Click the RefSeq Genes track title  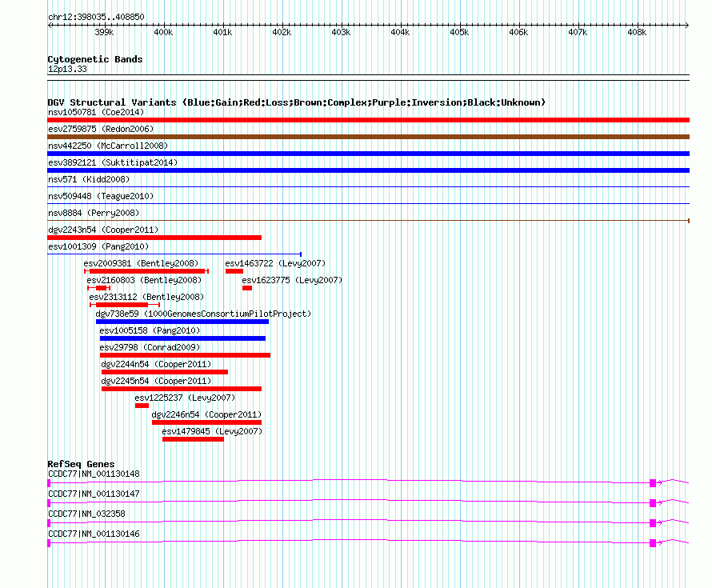click(x=81, y=464)
